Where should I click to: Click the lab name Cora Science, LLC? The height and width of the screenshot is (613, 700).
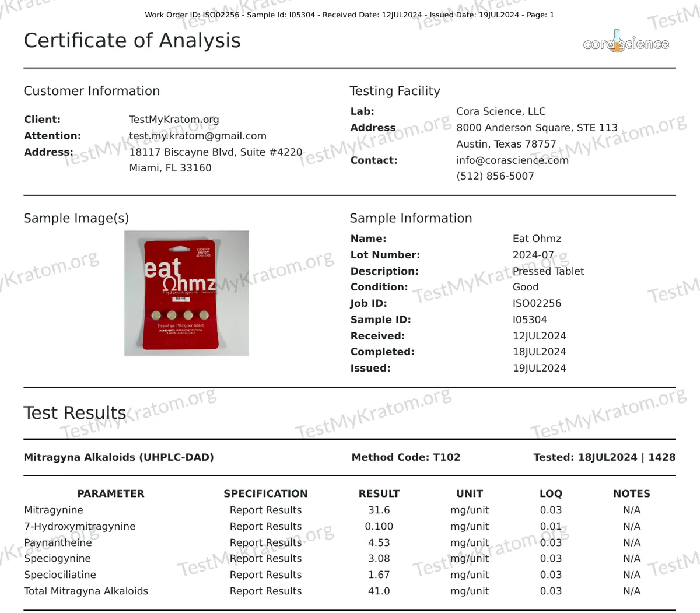click(501, 111)
